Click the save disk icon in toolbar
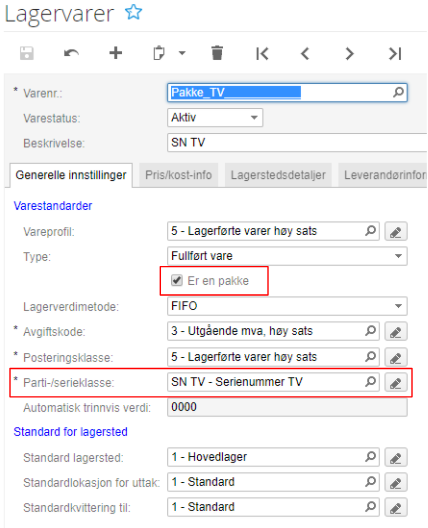Viewport: 428px width, 528px height. click(27, 54)
